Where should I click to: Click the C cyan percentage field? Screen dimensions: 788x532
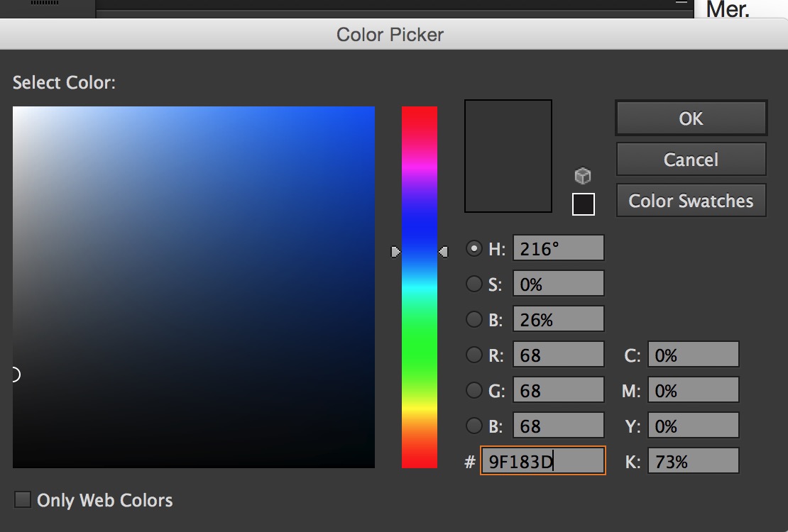click(x=694, y=355)
